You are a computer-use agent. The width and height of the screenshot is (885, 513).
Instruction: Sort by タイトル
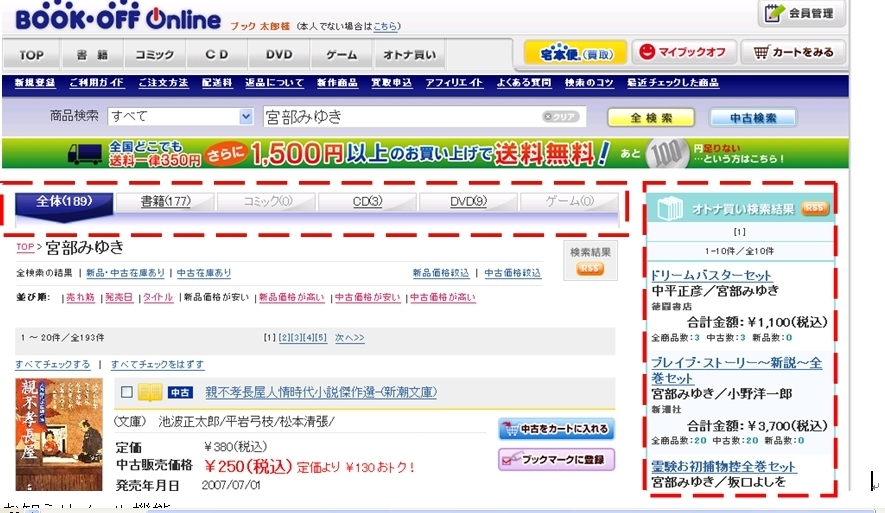[x=158, y=297]
